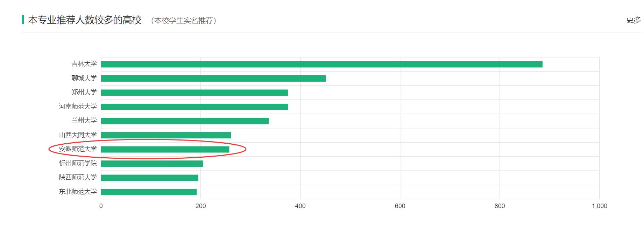Select the 忻州师范学院 bar
This screenshot has height=226, width=644.
152,164
